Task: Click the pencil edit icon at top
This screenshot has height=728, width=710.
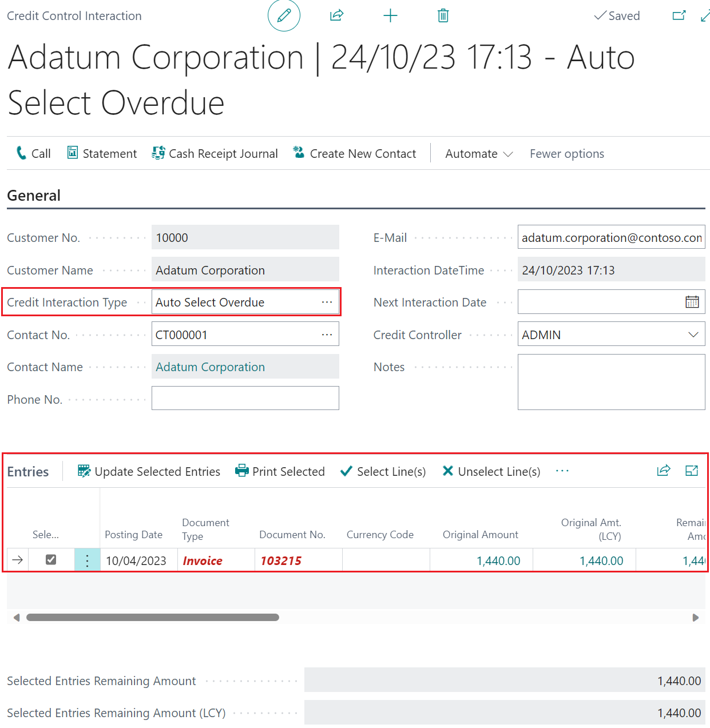Action: [284, 15]
